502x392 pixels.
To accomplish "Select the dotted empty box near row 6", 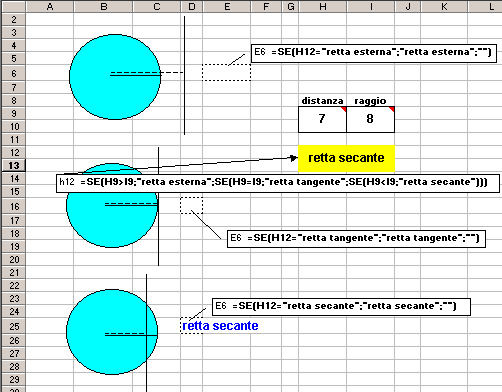I will [226, 72].
